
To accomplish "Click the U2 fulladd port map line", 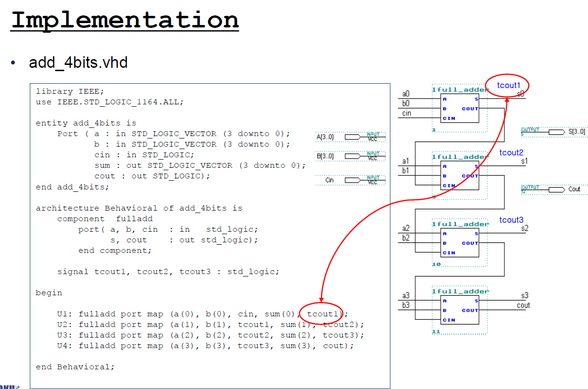I will [211, 324].
